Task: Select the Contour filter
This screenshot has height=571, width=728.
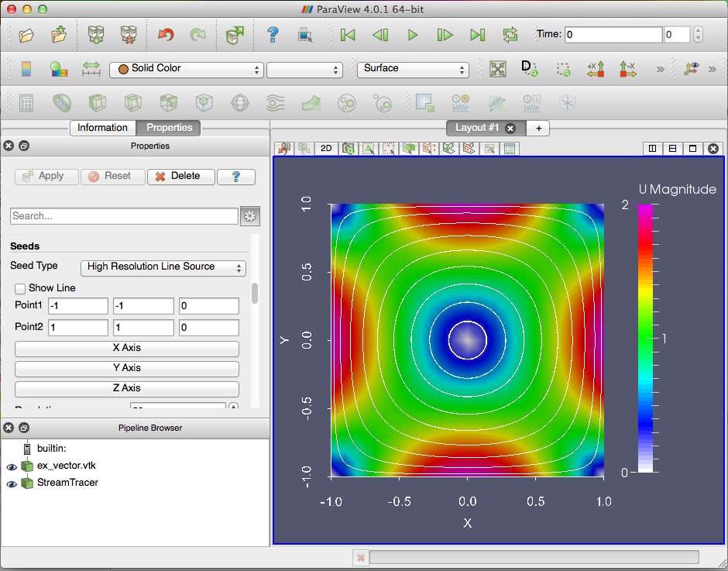Action: click(62, 103)
